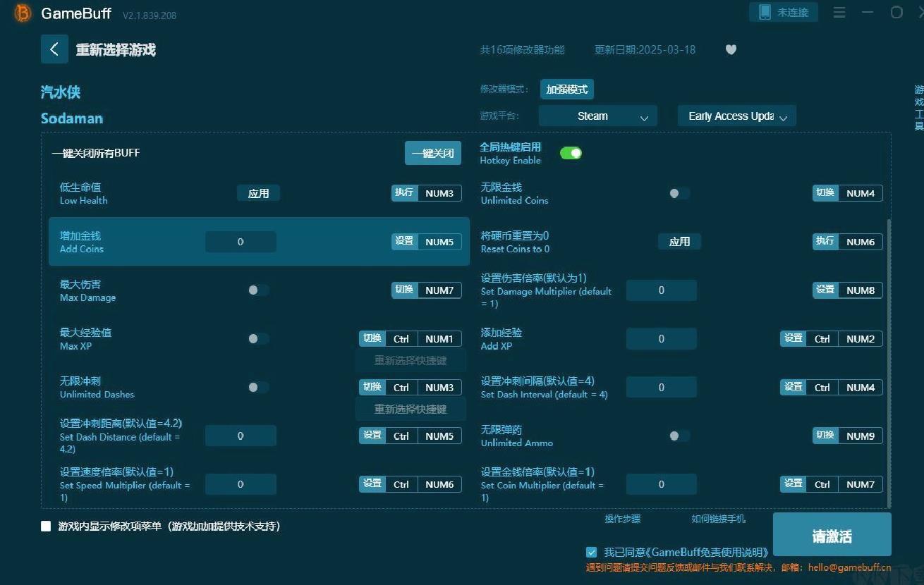
Task: Click 切换 Ctrl NUM1 hotkey for Max XP
Action: point(411,339)
